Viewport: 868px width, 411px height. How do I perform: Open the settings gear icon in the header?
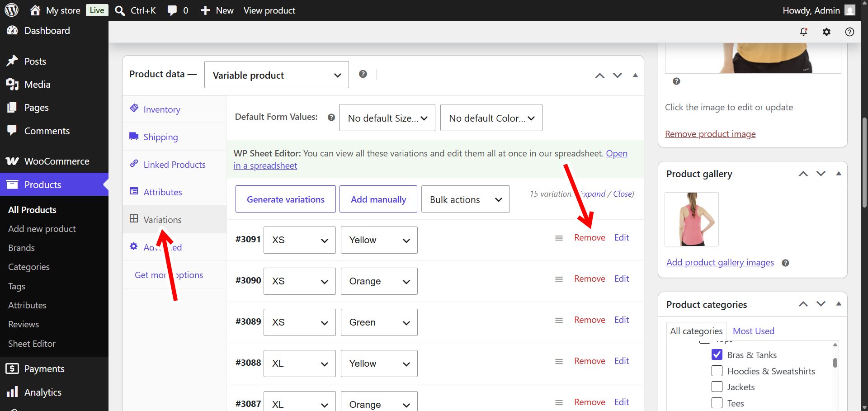click(826, 32)
